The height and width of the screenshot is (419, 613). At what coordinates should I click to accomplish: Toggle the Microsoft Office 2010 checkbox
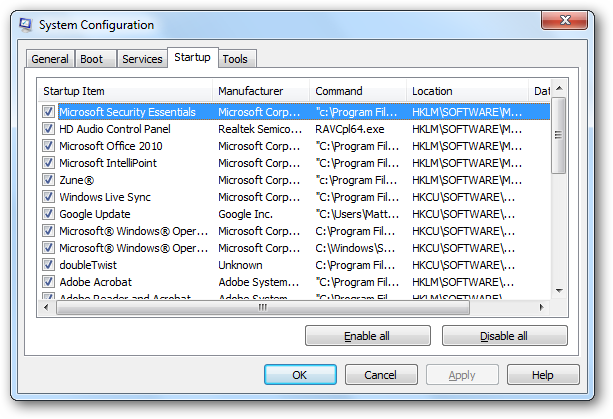[48, 146]
